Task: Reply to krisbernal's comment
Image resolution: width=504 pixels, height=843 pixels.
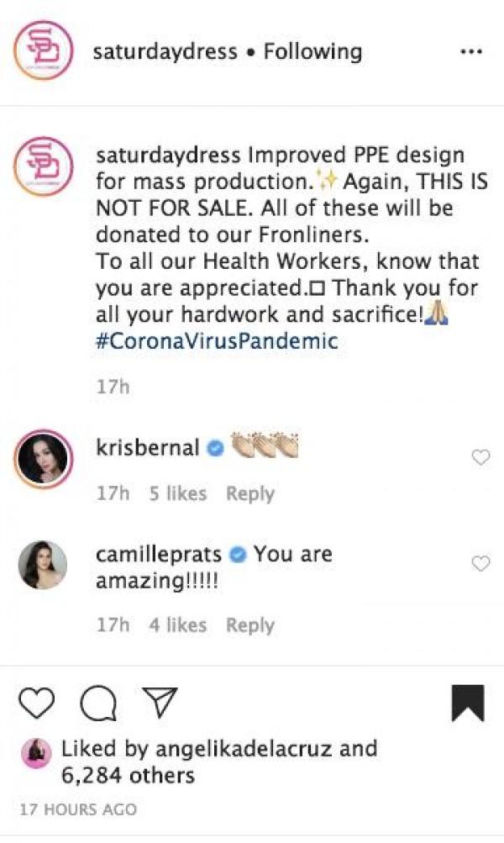Action: pyautogui.click(x=250, y=493)
